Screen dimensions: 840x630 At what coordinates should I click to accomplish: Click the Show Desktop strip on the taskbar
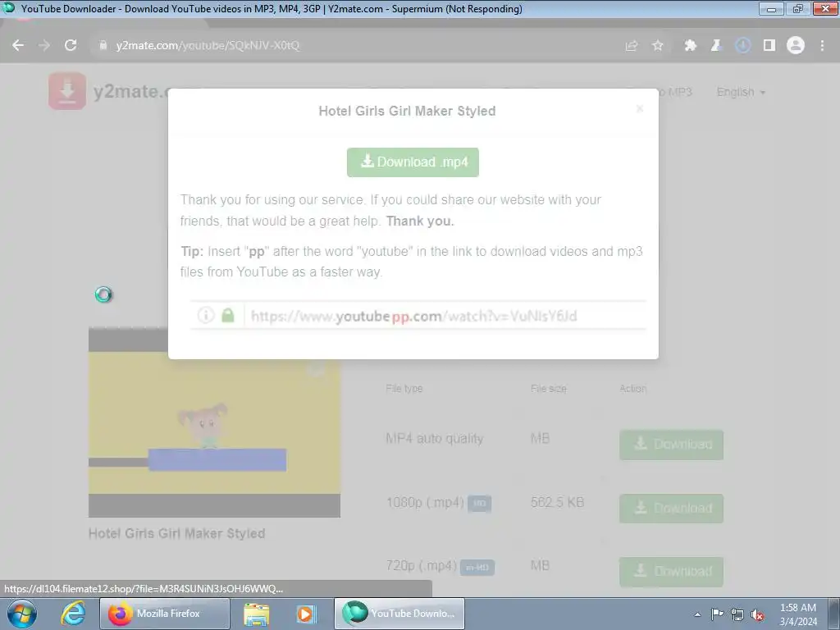tap(834, 614)
